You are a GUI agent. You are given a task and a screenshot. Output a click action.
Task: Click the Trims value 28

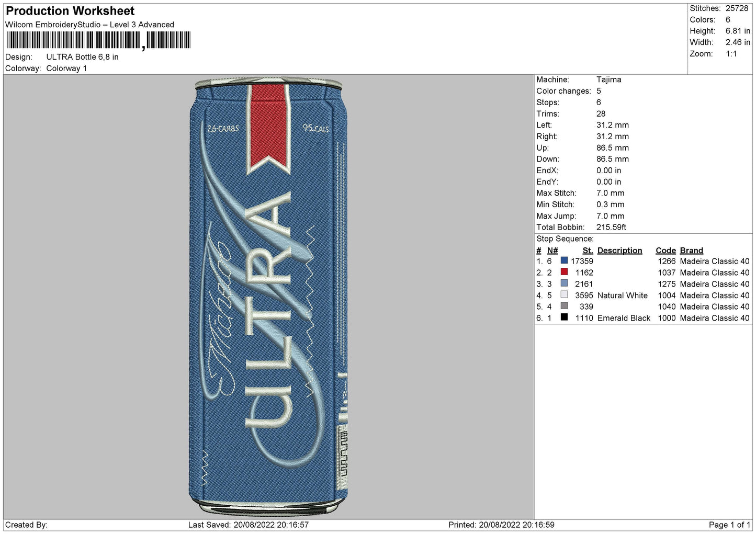(x=601, y=113)
